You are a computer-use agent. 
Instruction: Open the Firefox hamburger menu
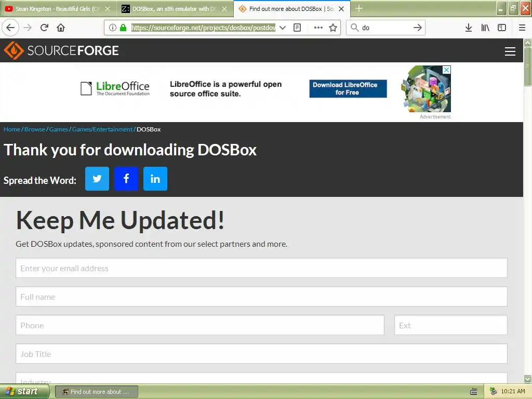click(522, 28)
